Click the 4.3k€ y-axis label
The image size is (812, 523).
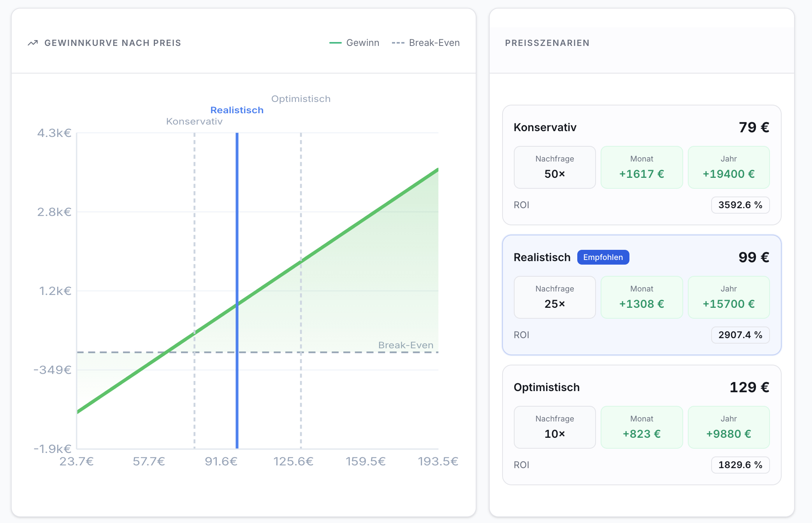54,133
